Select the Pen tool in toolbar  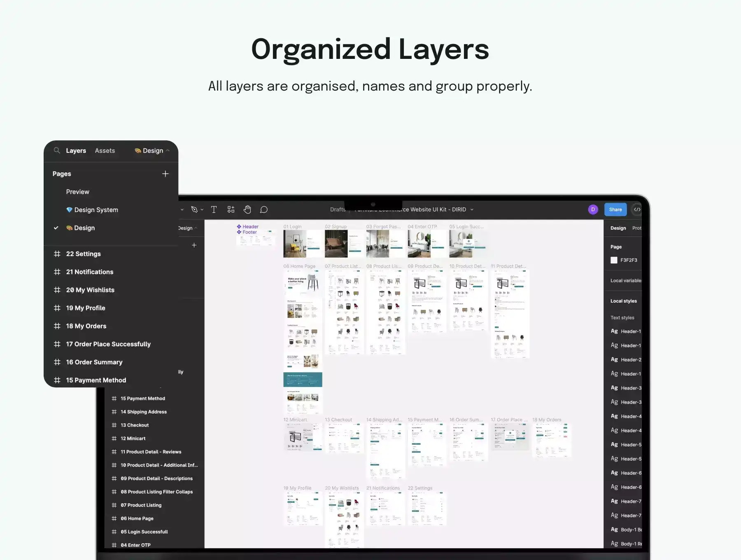pyautogui.click(x=194, y=210)
